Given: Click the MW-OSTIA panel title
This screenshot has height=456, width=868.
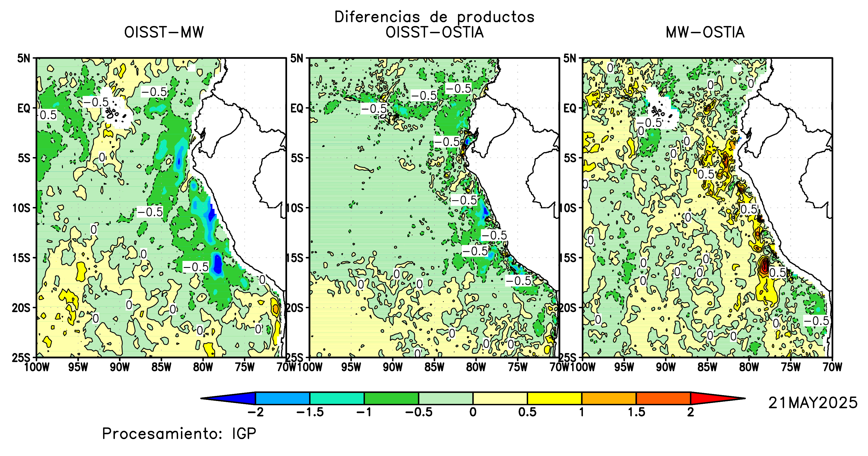Looking at the screenshot, I should pyautogui.click(x=705, y=33).
